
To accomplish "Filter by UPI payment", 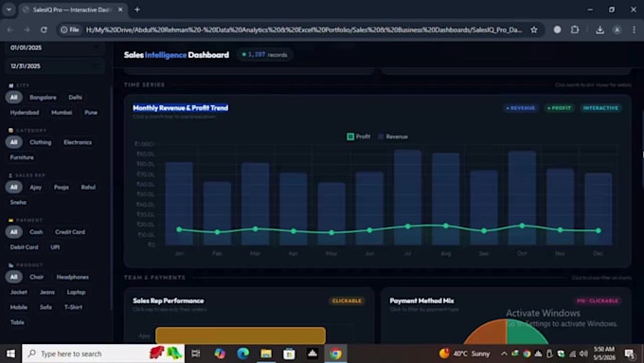I will pos(55,247).
